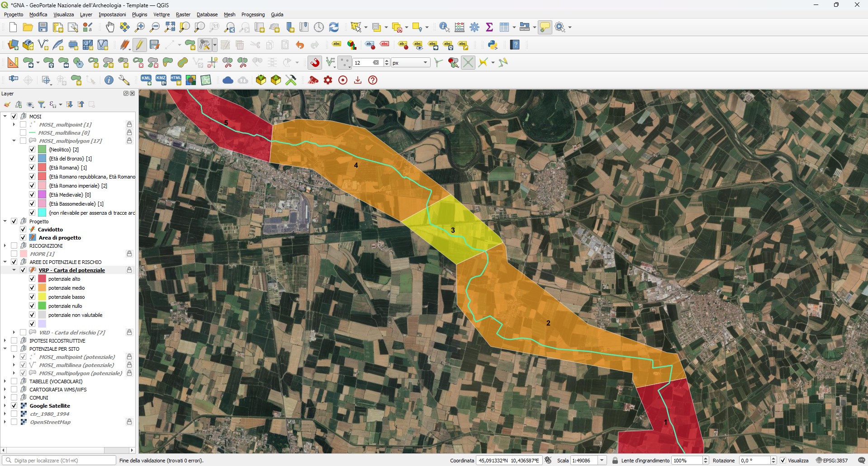Viewport: 868px width, 466px height.
Task: Uncheck the Google Satellite layer
Action: [x=14, y=406]
